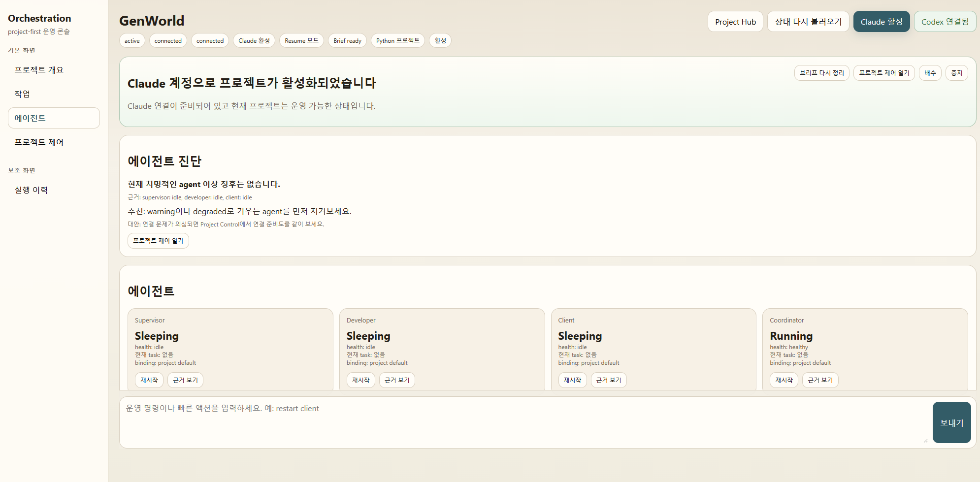Select 에이전트 in the sidebar
This screenshot has height=482, width=980.
coord(31,118)
